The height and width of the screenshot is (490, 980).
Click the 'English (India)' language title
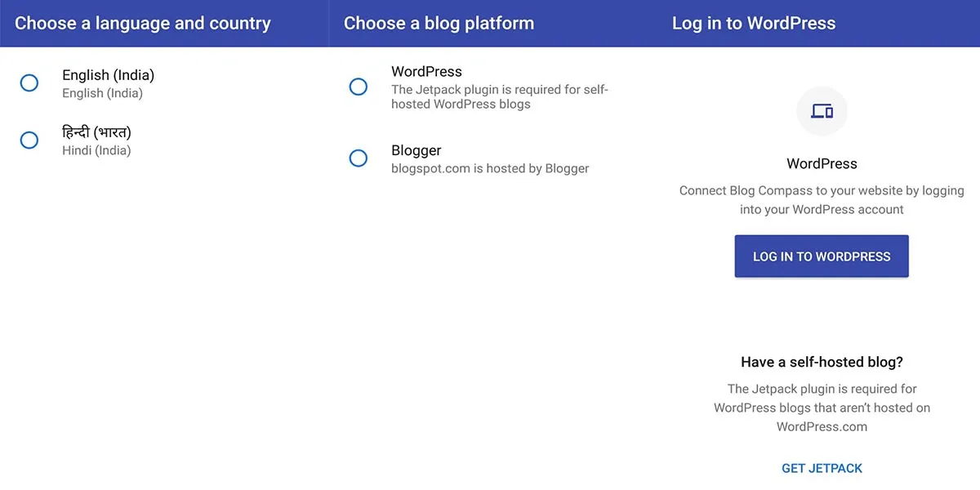pos(108,75)
